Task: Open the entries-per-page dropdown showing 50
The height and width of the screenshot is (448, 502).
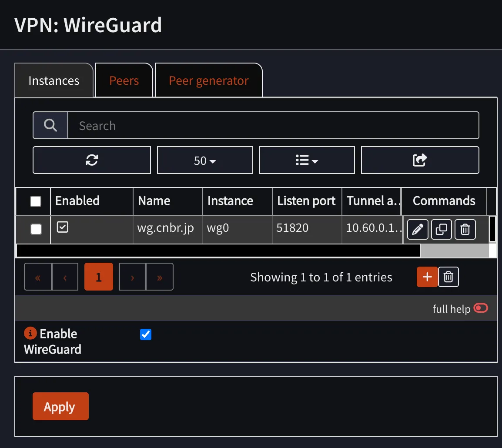Action: 204,160
